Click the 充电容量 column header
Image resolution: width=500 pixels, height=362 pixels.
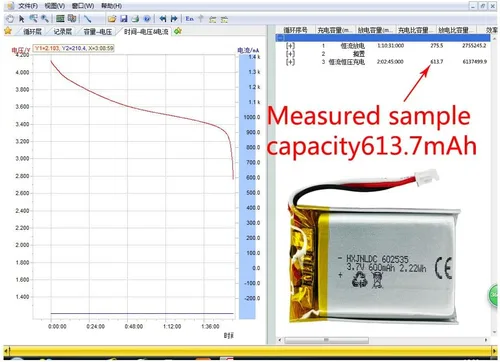(335, 30)
